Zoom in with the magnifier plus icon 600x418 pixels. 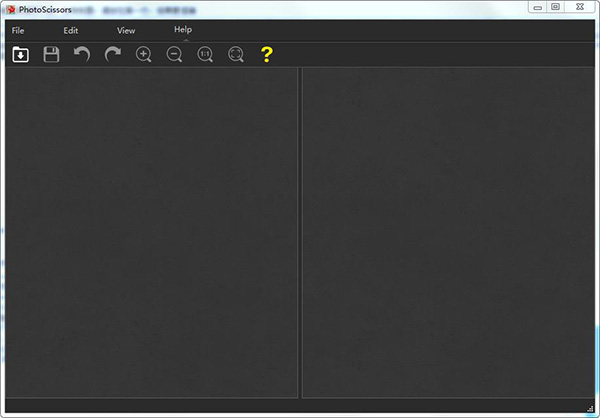[x=143, y=54]
